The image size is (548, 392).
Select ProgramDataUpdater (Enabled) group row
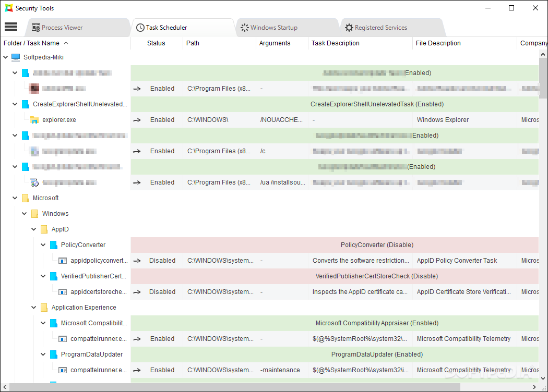tap(335, 354)
